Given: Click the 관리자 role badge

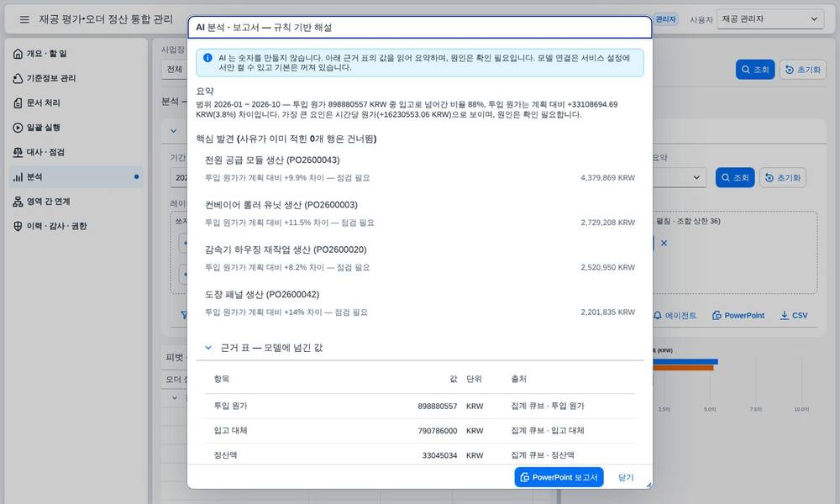Looking at the screenshot, I should [x=666, y=19].
